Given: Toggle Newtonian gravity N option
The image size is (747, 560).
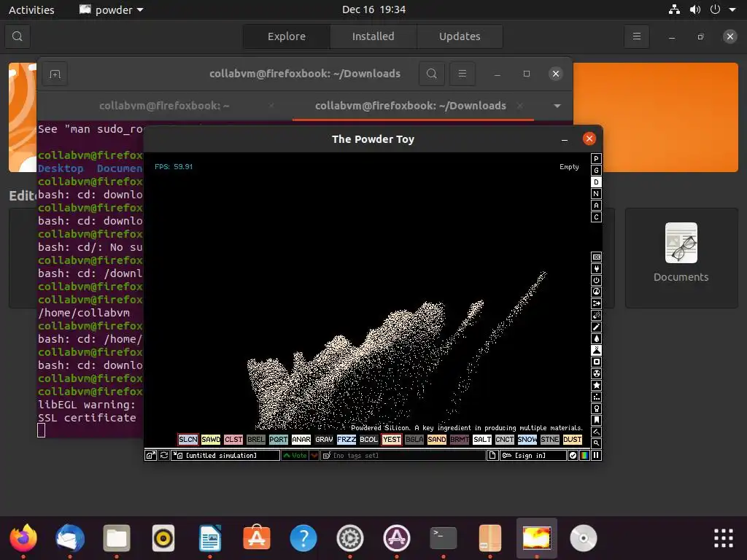Looking at the screenshot, I should coord(596,194).
